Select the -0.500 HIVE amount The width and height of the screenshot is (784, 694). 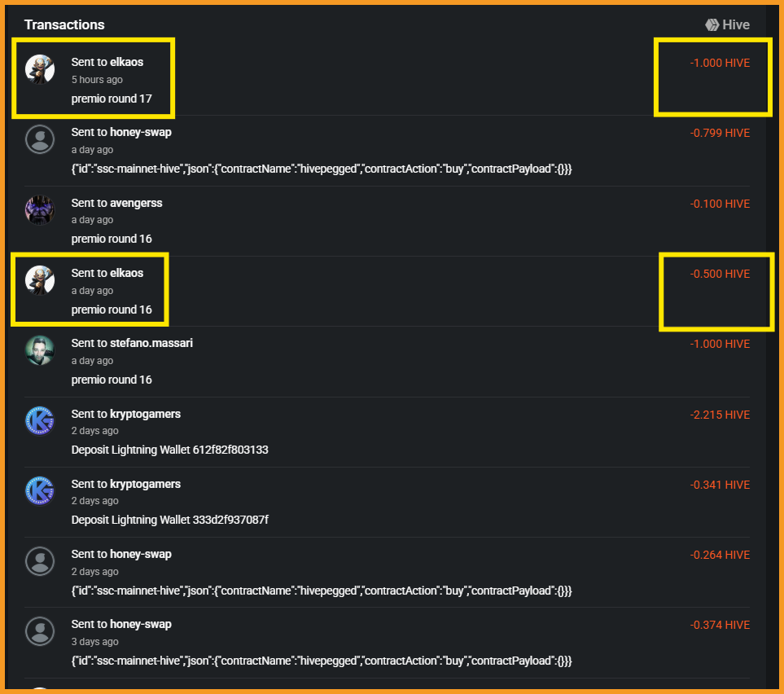720,274
